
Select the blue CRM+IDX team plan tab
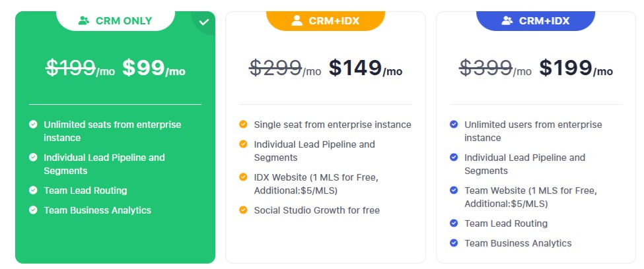click(536, 20)
